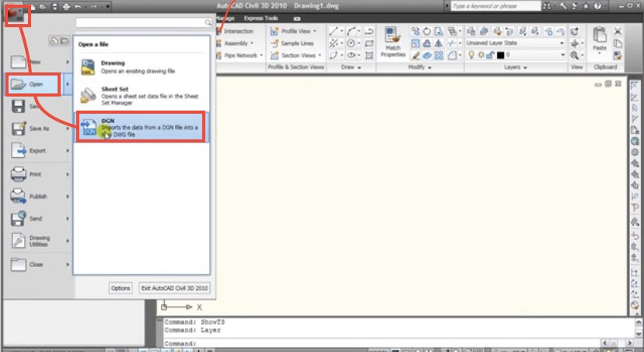
Task: Choose Drawing Utilities in the application menu
Action: 40,241
